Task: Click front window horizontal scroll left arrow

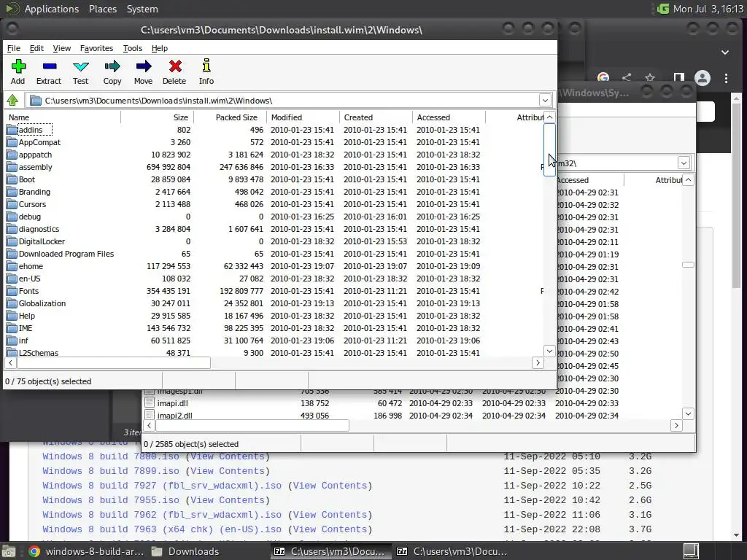Action: coord(10,363)
